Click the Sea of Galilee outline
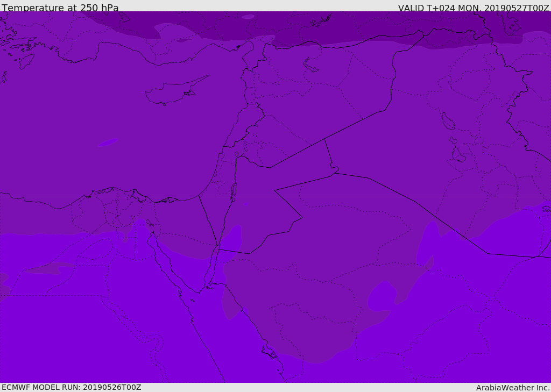551x392 pixels. [237, 155]
